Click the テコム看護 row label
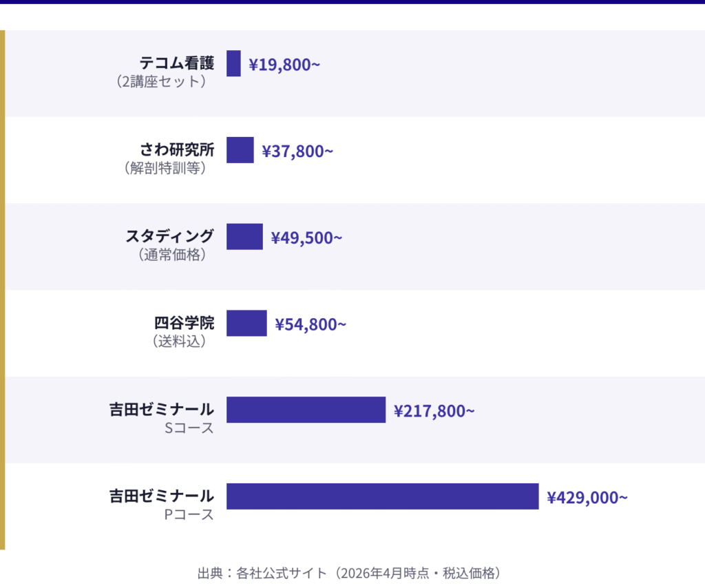 coord(177,64)
